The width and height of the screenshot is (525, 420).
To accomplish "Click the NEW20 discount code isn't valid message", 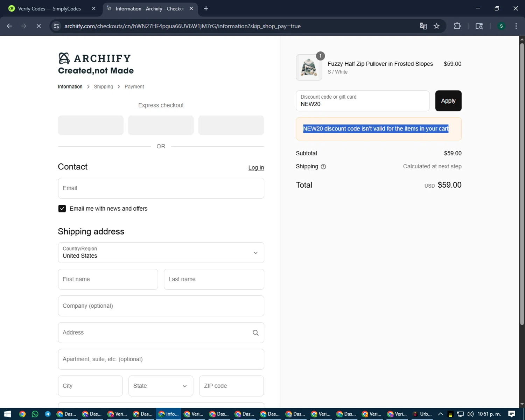I will click(x=376, y=129).
